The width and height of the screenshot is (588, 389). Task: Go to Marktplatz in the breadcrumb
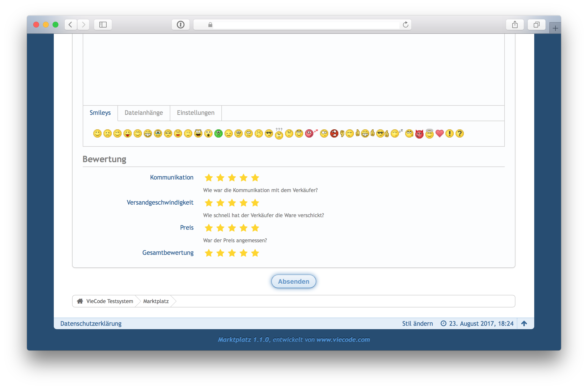[x=156, y=301]
